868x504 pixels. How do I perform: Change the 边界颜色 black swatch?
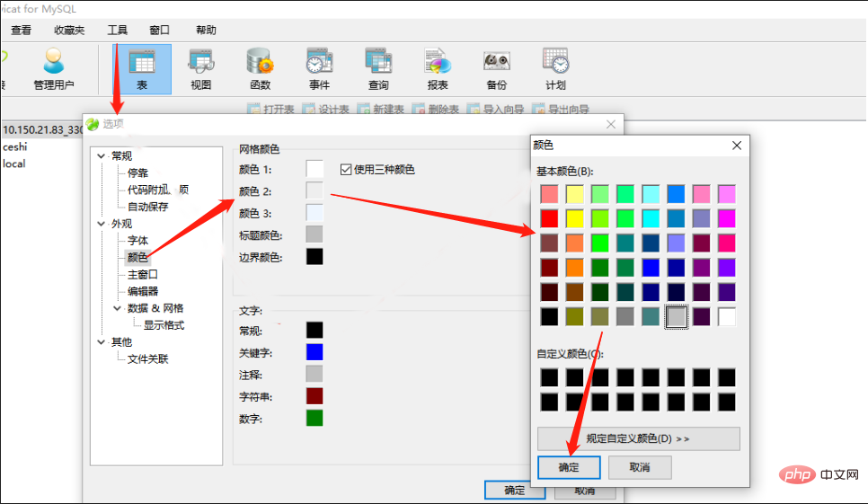314,257
